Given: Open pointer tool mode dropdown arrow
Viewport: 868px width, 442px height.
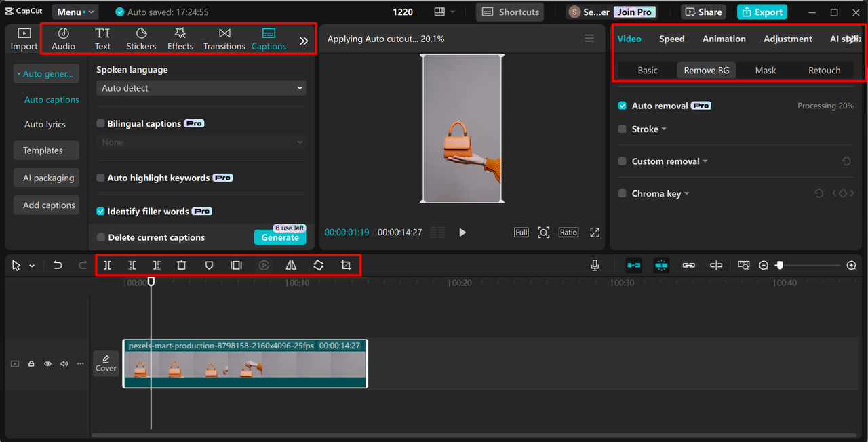Looking at the screenshot, I should click(32, 266).
